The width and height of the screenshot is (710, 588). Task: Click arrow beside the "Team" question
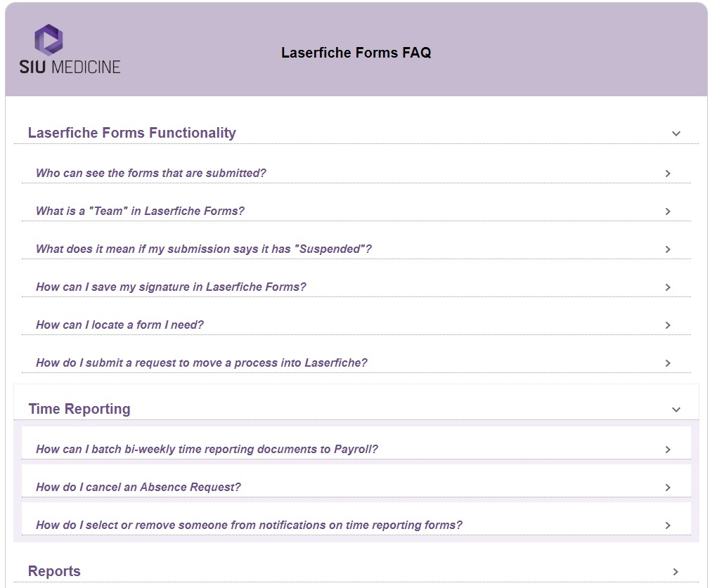(668, 211)
